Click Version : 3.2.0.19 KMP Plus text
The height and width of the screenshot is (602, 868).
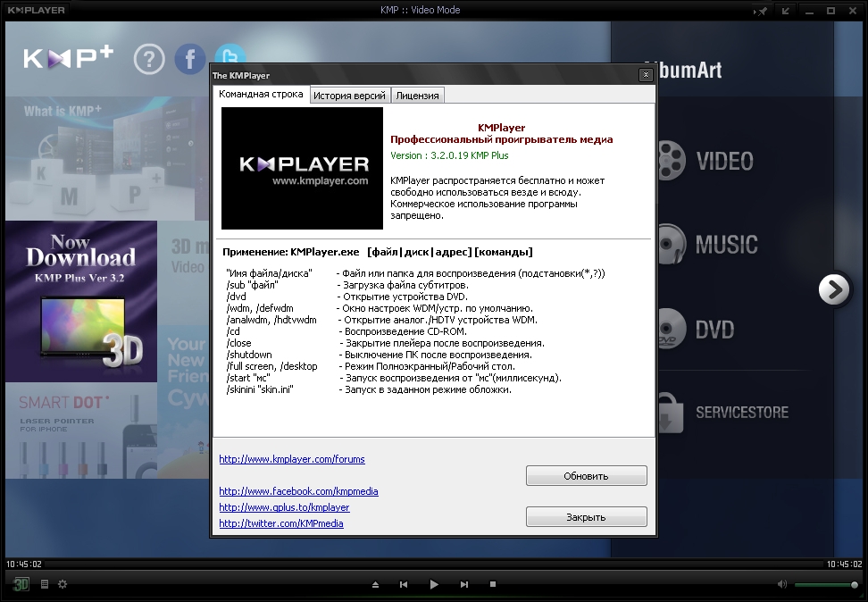pos(449,155)
